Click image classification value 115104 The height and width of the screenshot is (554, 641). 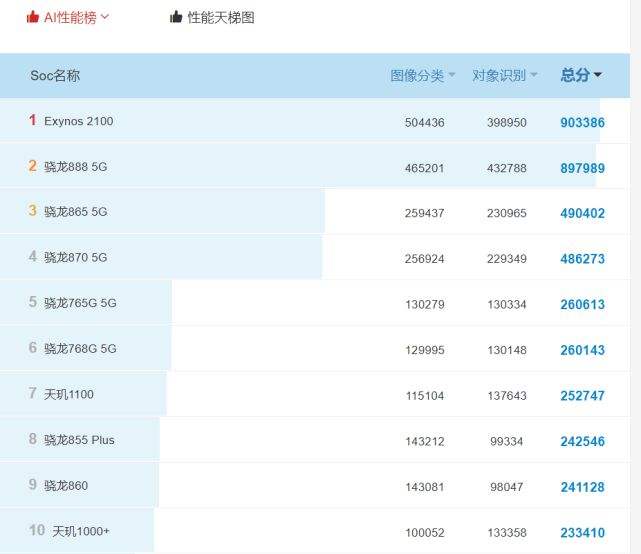pos(425,395)
